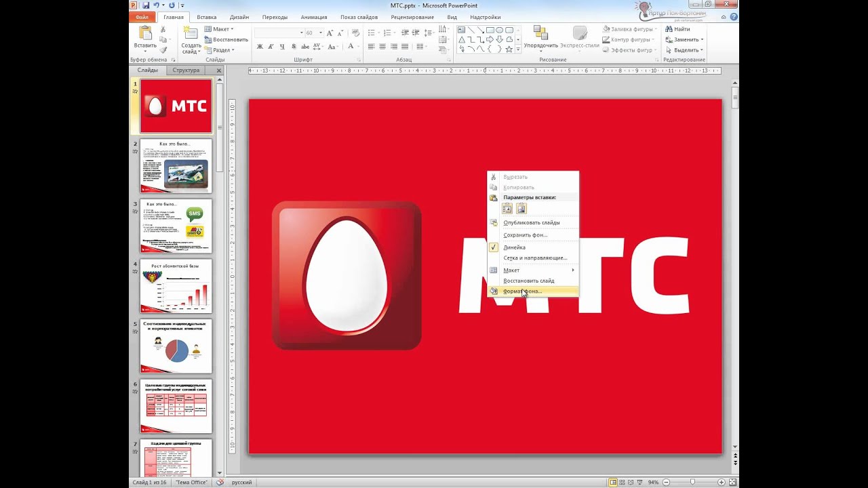Image resolution: width=868 pixels, height=488 pixels.
Task: Click the align text left icon
Action: click(371, 47)
